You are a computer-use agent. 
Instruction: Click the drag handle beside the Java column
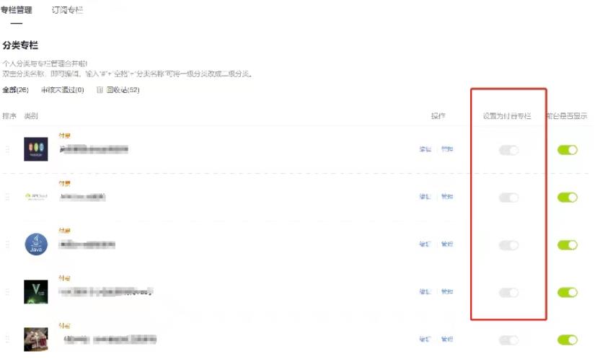coord(8,244)
